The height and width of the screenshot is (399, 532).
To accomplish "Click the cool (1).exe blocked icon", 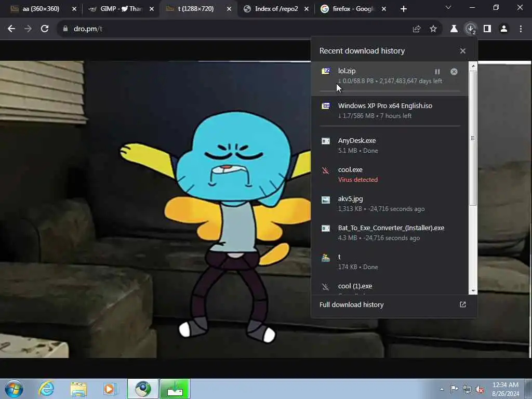I will tap(326, 287).
